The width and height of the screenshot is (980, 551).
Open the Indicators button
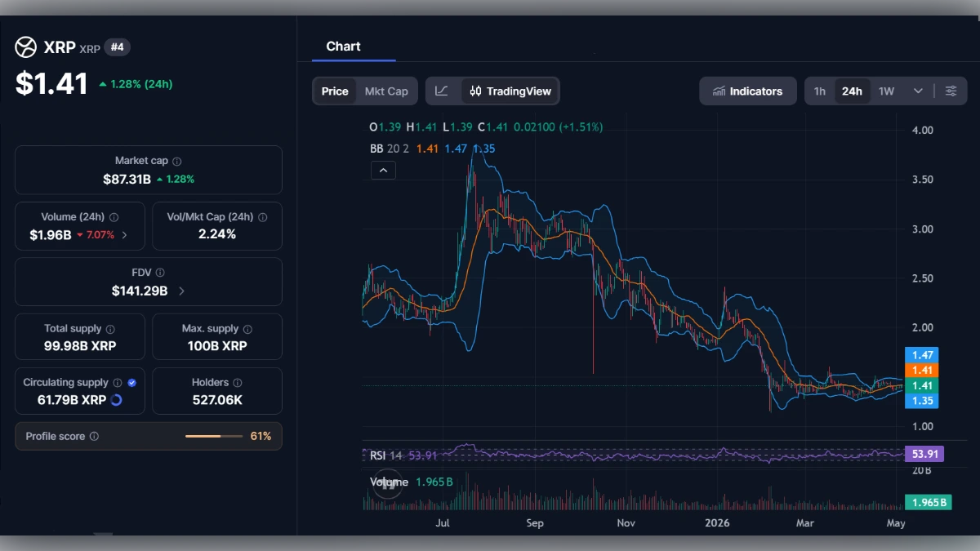tap(748, 91)
